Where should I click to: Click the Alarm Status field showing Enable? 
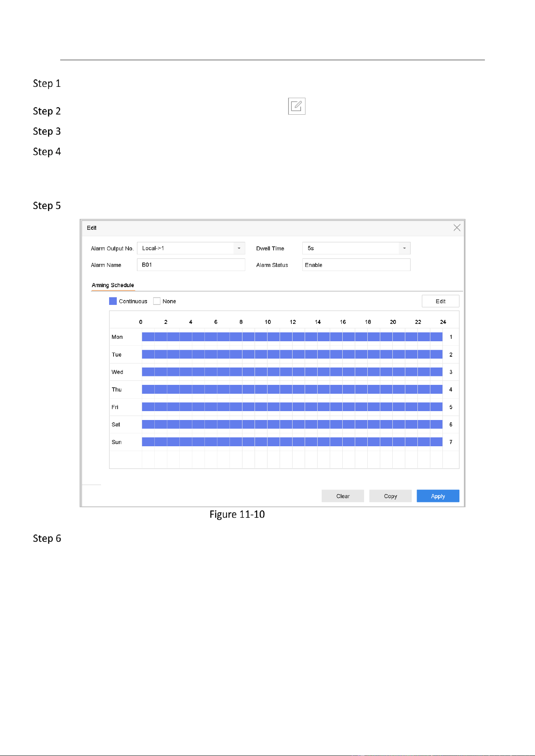click(x=356, y=265)
